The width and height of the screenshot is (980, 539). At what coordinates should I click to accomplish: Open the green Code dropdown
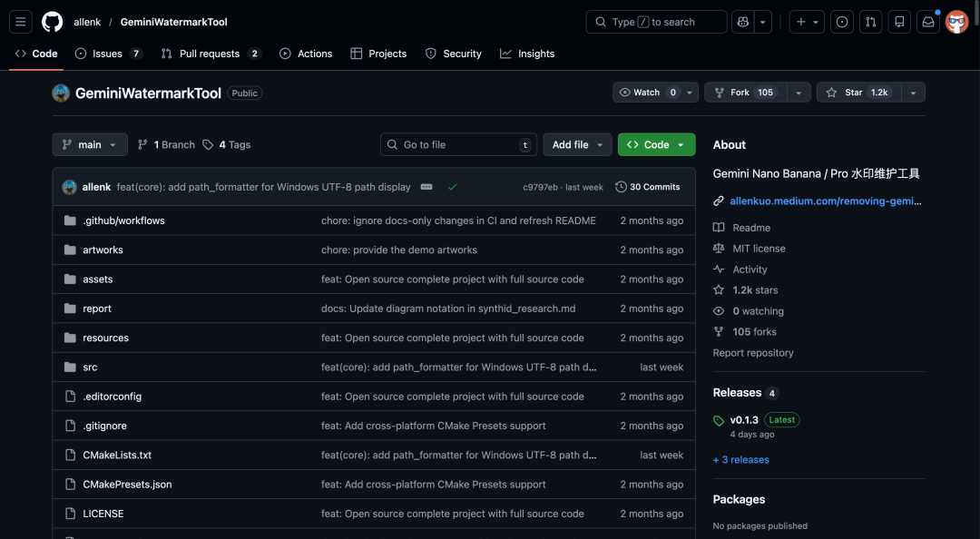click(x=656, y=143)
